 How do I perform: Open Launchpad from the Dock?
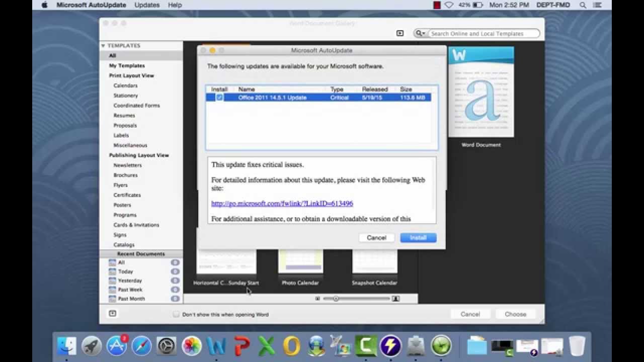(x=92, y=345)
